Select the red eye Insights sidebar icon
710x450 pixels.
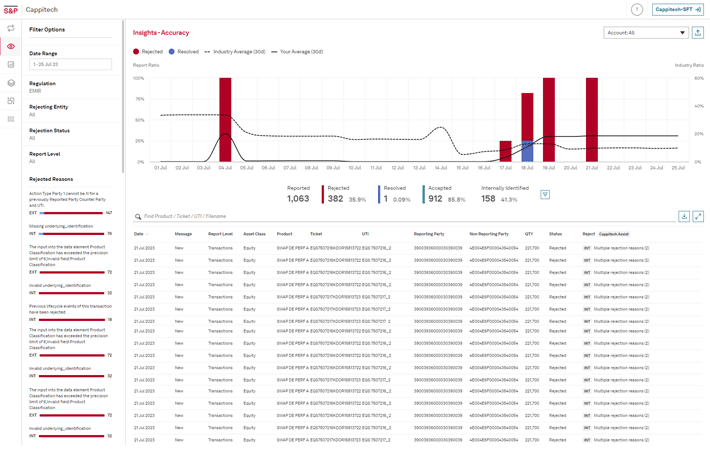(11, 46)
